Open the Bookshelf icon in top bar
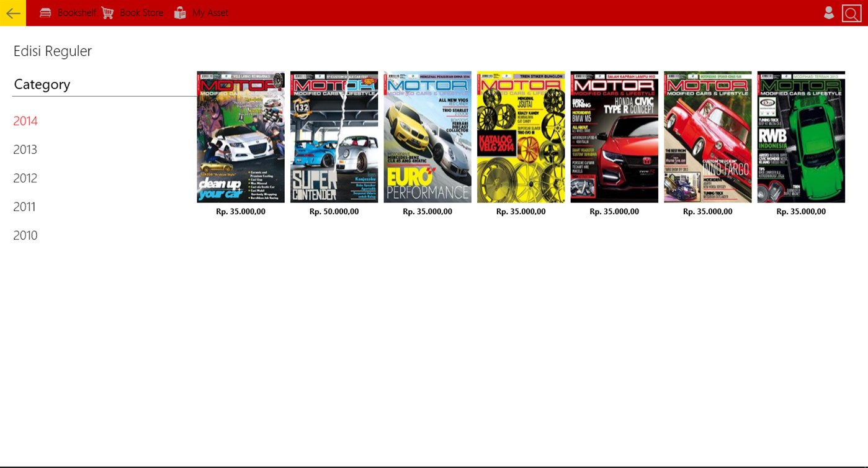 (45, 13)
